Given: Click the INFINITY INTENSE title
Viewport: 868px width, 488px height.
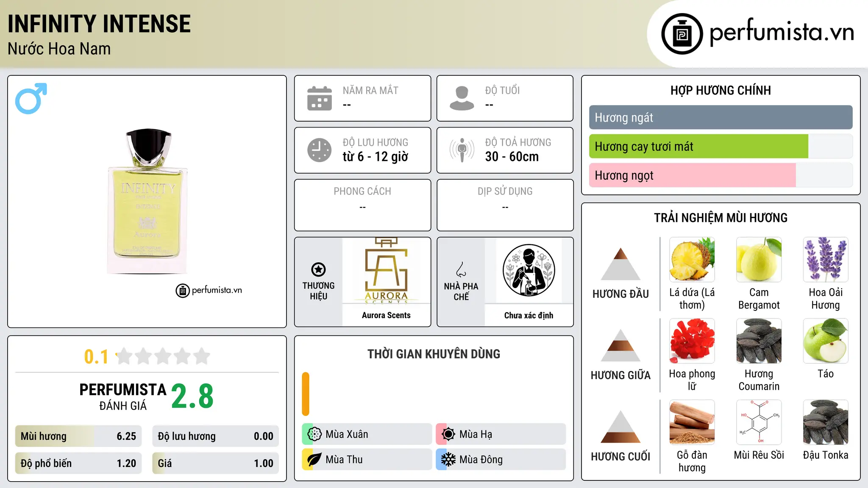Looking at the screenshot, I should [x=99, y=24].
